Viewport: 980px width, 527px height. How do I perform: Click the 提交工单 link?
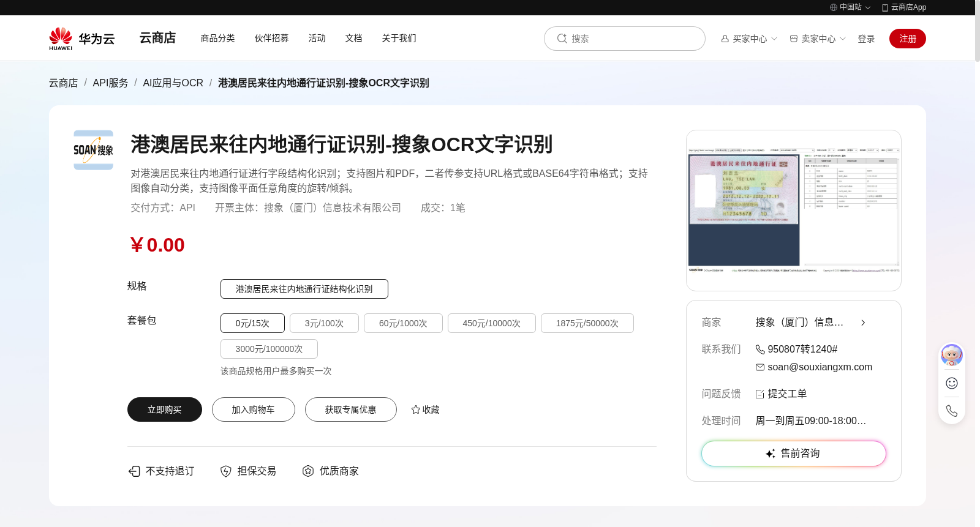point(787,394)
